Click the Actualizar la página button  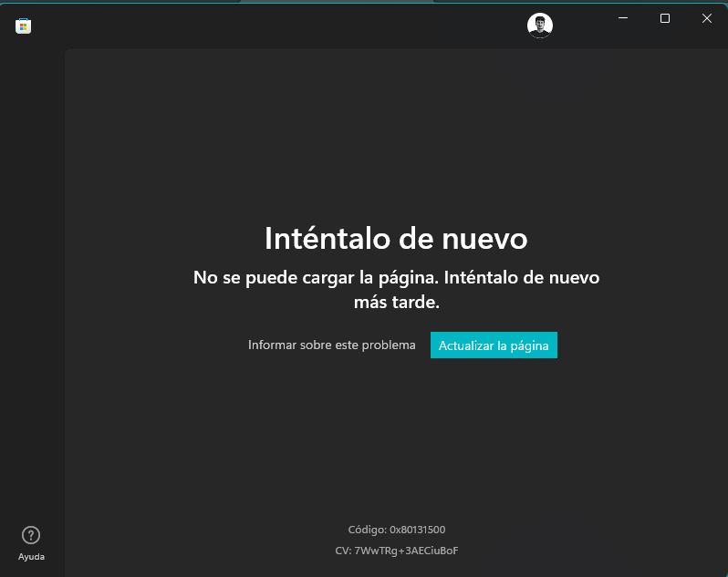[x=494, y=345]
